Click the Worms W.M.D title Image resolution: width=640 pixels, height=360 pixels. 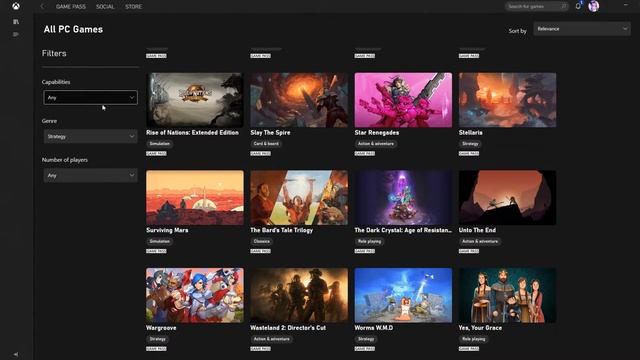[x=374, y=328]
